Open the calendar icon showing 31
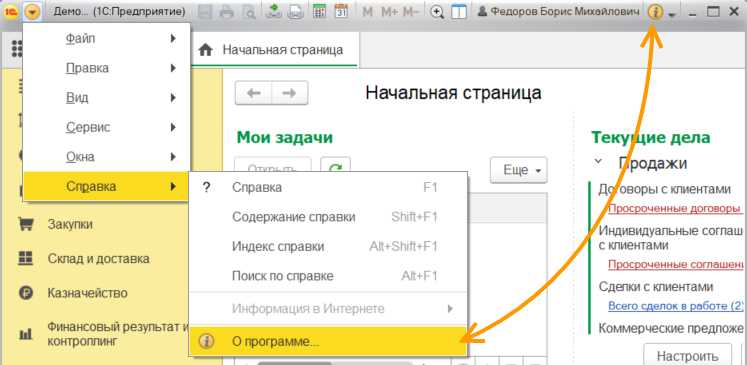The image size is (747, 365). [x=341, y=12]
